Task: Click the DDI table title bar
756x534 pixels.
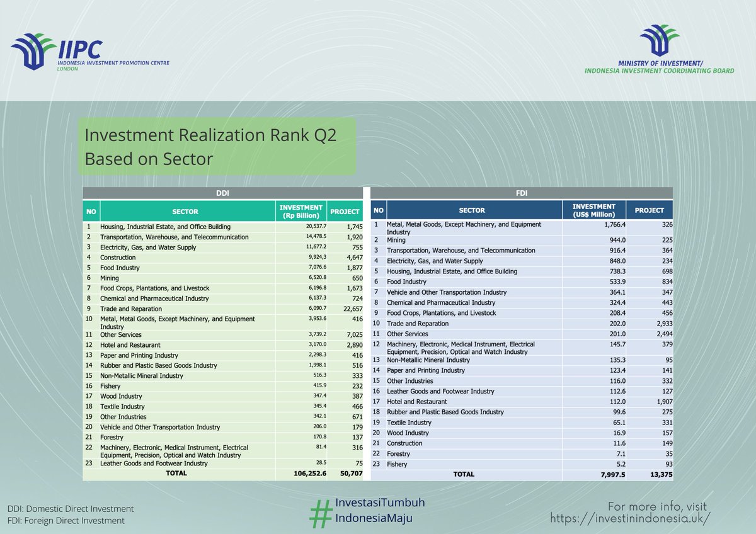Action: coord(223,193)
